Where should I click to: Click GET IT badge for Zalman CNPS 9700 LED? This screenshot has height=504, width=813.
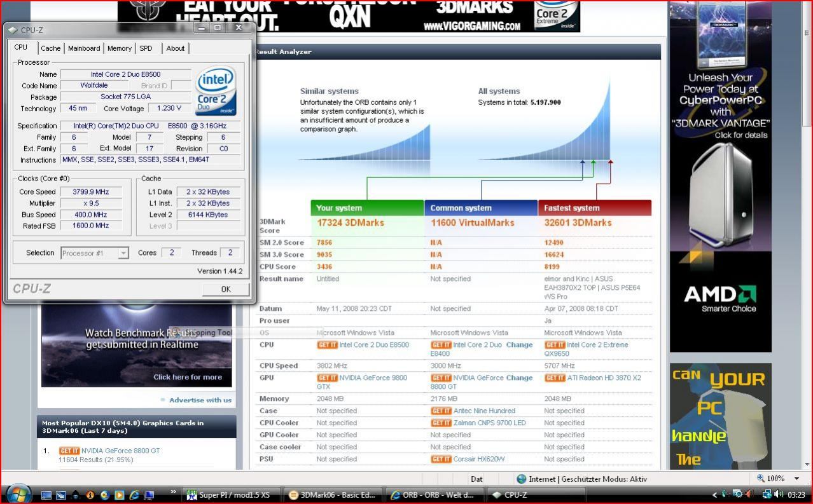(441, 423)
